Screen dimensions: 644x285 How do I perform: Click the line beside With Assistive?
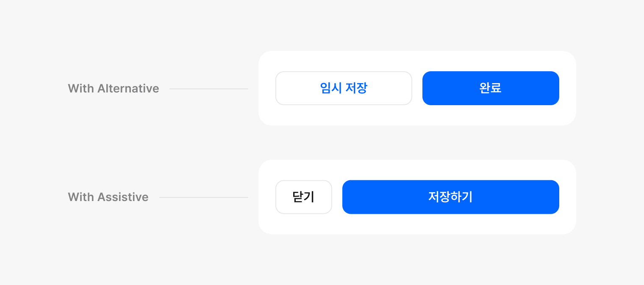(x=203, y=198)
